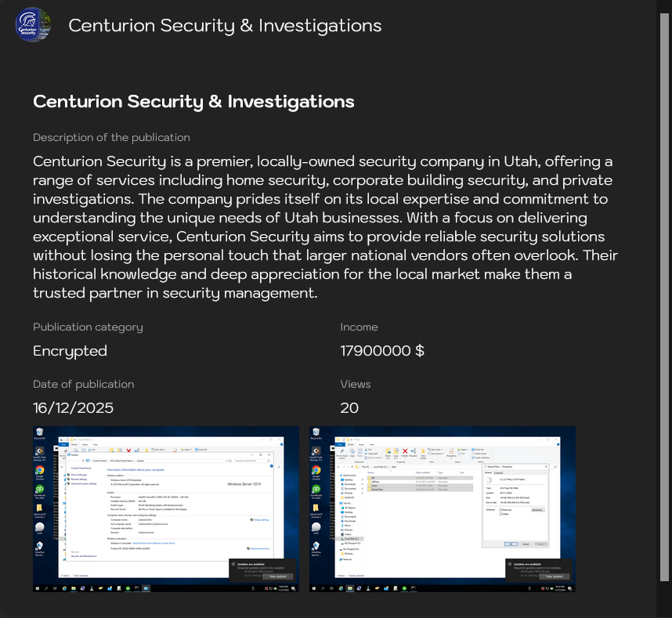Click Google Chrome icon in the left screenshot

point(39,471)
